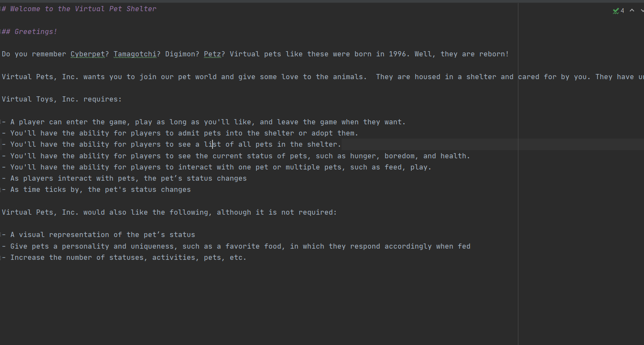Collapse the 'Welcome to the Virtual Pet Shelter' heading fold

[x=1, y=9]
